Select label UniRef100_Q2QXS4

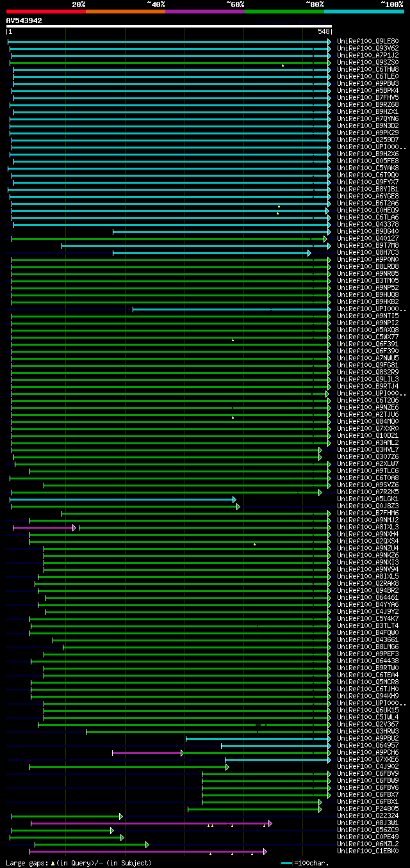pyautogui.click(x=368, y=542)
